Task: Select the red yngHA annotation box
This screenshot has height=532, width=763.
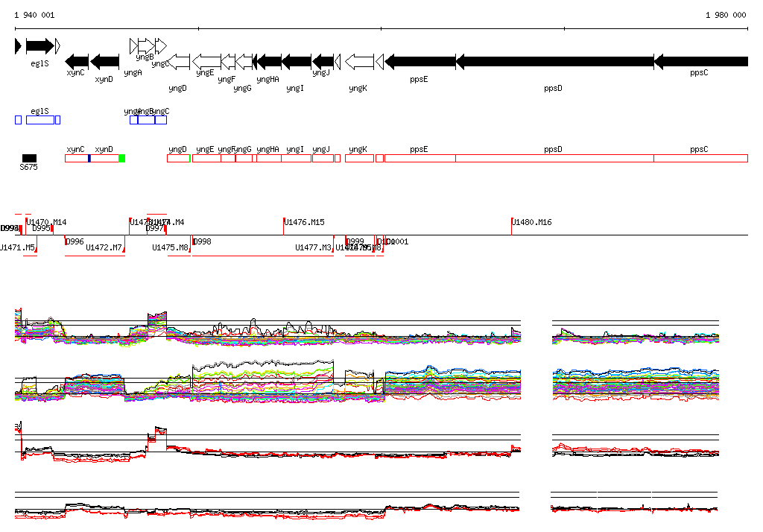Action: 269,158
